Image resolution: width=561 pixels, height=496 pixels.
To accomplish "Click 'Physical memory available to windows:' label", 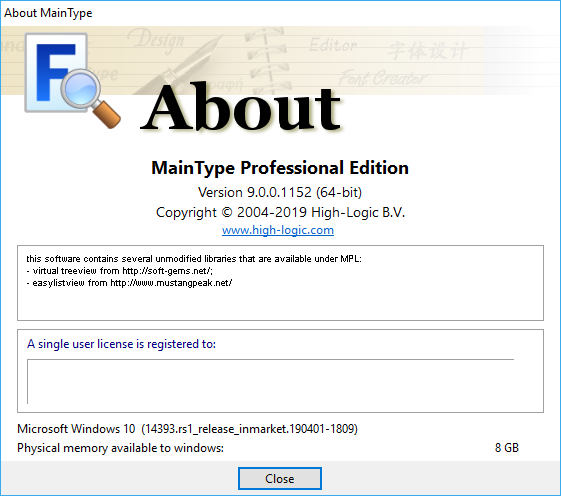I will tap(121, 448).
